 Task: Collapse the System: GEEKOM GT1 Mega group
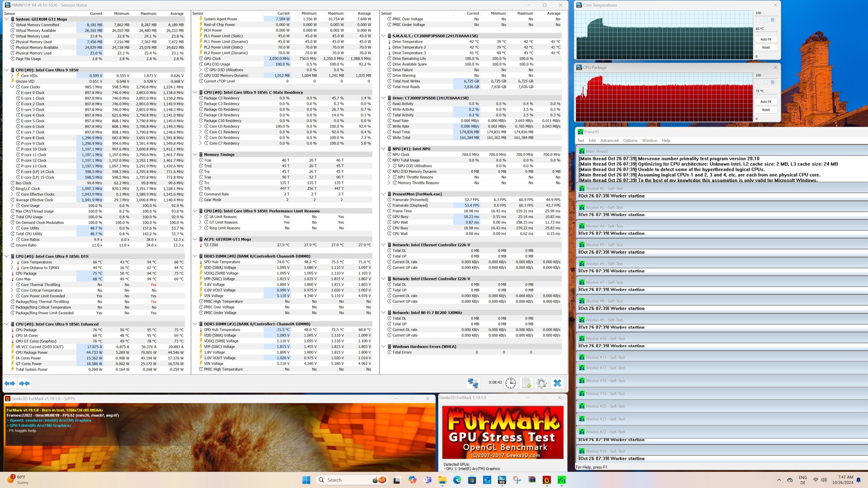pyautogui.click(x=6, y=19)
